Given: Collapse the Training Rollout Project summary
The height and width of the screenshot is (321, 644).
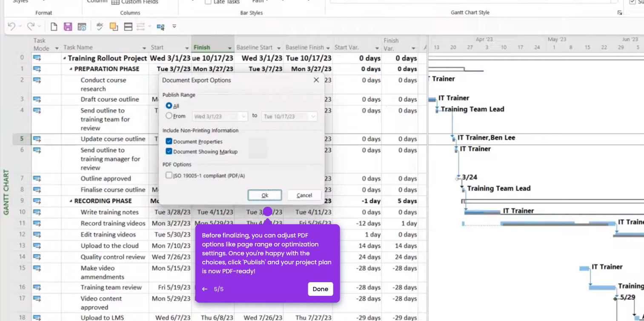Looking at the screenshot, I should click(x=65, y=58).
